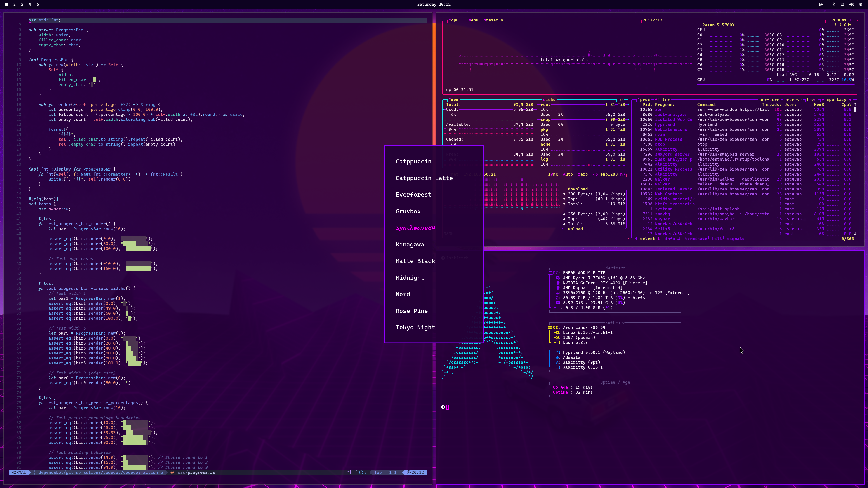Click the next network interface arrow beside enp12s0
868x488 pixels.
[623, 174]
